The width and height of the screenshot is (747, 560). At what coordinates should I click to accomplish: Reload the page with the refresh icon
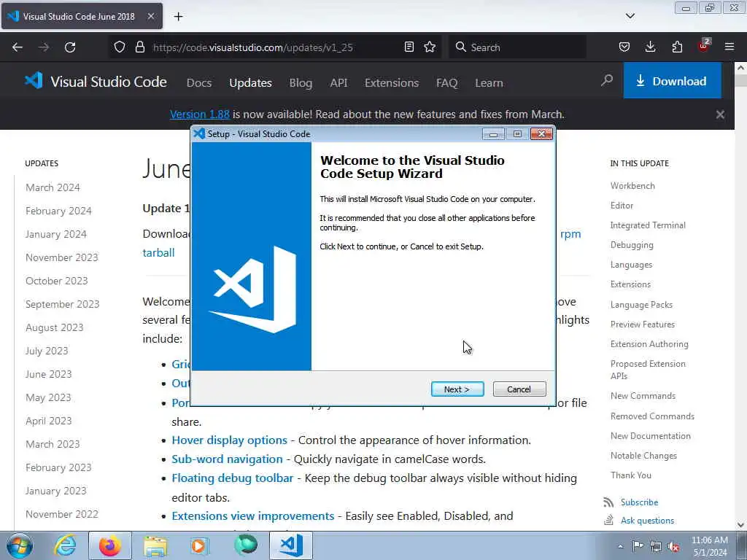[x=70, y=47]
